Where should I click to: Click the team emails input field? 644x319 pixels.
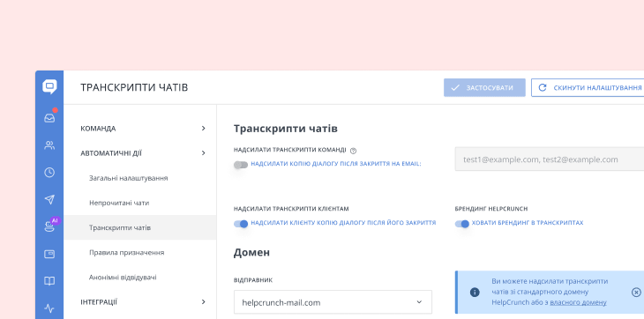[550, 159]
